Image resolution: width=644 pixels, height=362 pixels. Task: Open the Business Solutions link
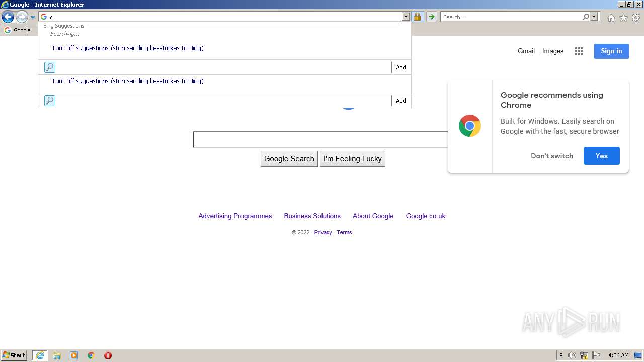pyautogui.click(x=312, y=216)
